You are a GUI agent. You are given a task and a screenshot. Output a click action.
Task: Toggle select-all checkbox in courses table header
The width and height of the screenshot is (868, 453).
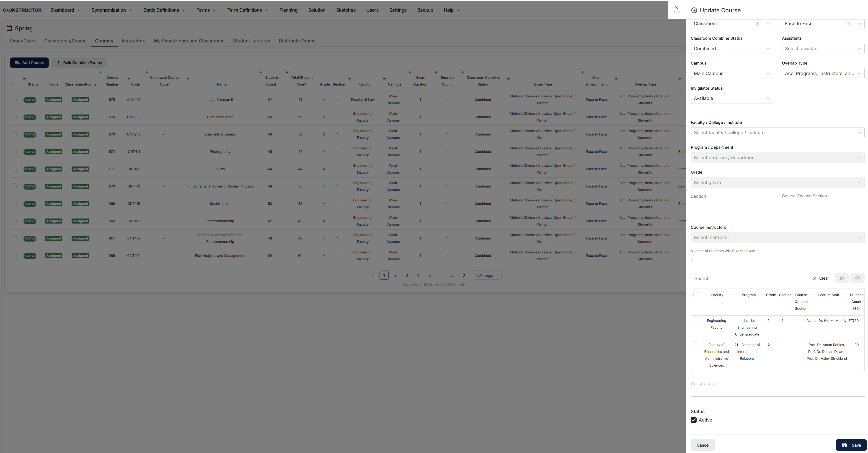tap(14, 85)
